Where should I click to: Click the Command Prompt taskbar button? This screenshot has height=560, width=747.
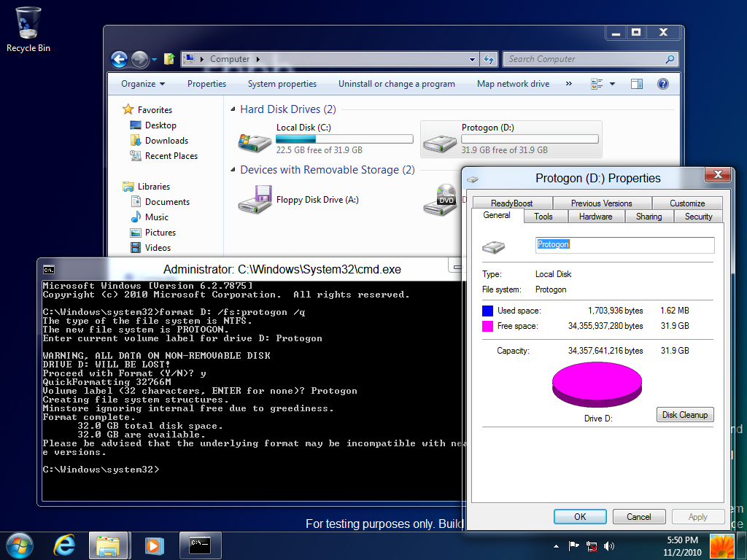coord(201,545)
